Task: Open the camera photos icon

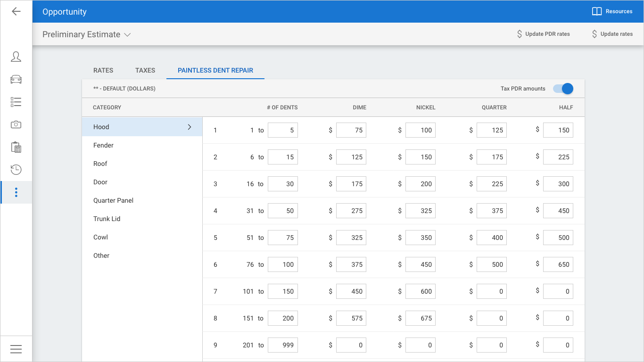Action: pyautogui.click(x=16, y=124)
